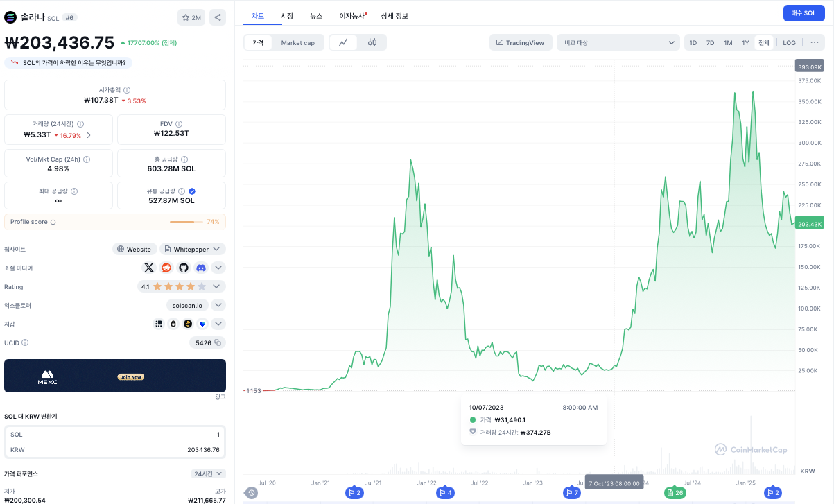
Task: Open the TradingView chart button
Action: (x=521, y=42)
